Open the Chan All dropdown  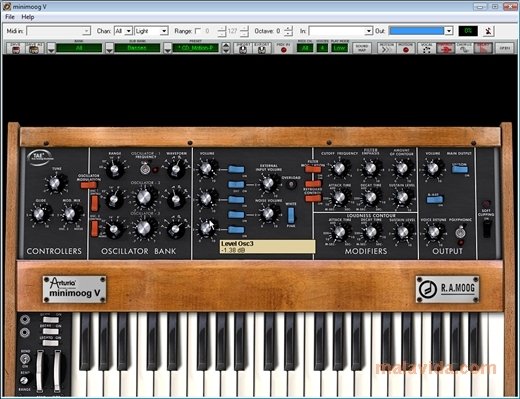click(123, 31)
